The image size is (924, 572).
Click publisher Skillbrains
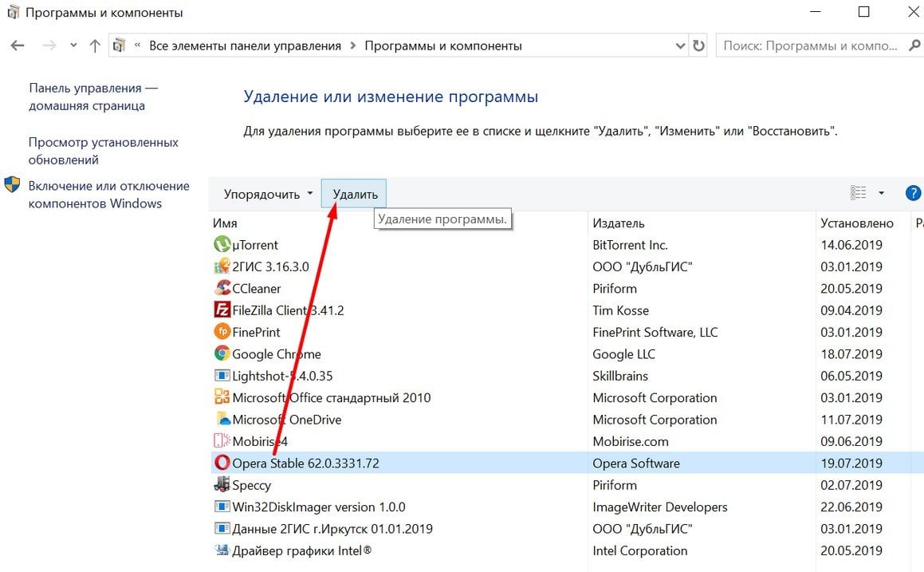coord(620,375)
